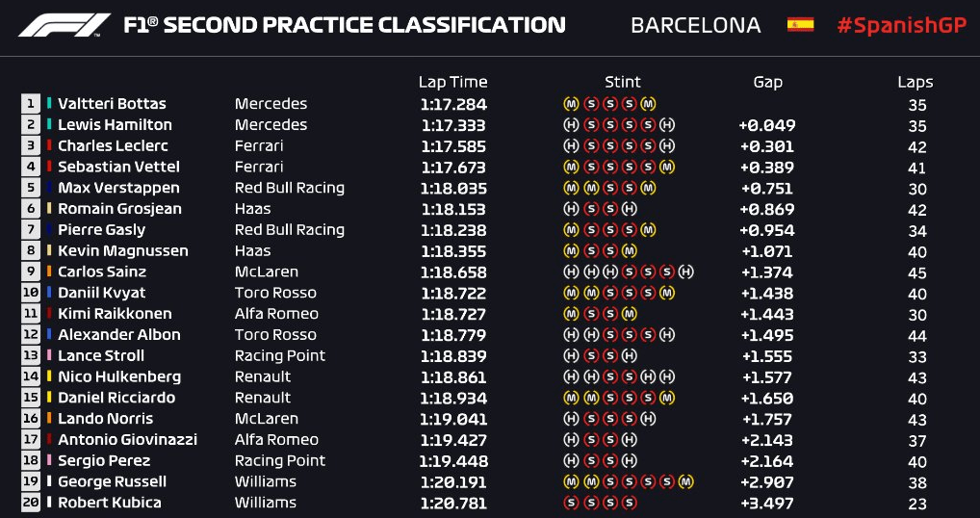Viewport: 980px width, 518px height.
Task: Click driver name Max Verstappen
Action: click(x=118, y=188)
